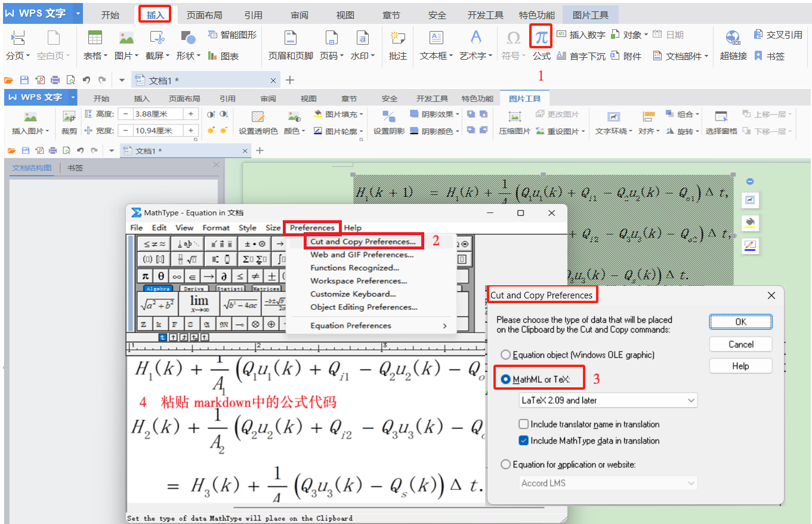Enable Include translator name in translation
This screenshot has width=812, height=524.
click(524, 424)
